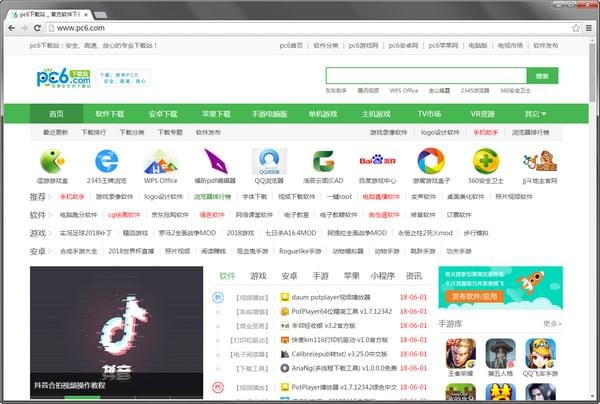This screenshot has width=600, height=404.
Task: Open the Honor of Kings game icon
Action: 461,353
